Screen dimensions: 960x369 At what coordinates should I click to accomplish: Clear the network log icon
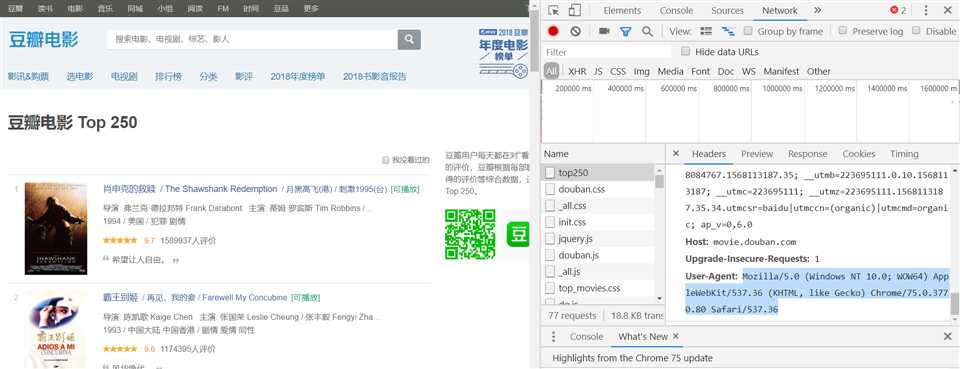pos(576,31)
